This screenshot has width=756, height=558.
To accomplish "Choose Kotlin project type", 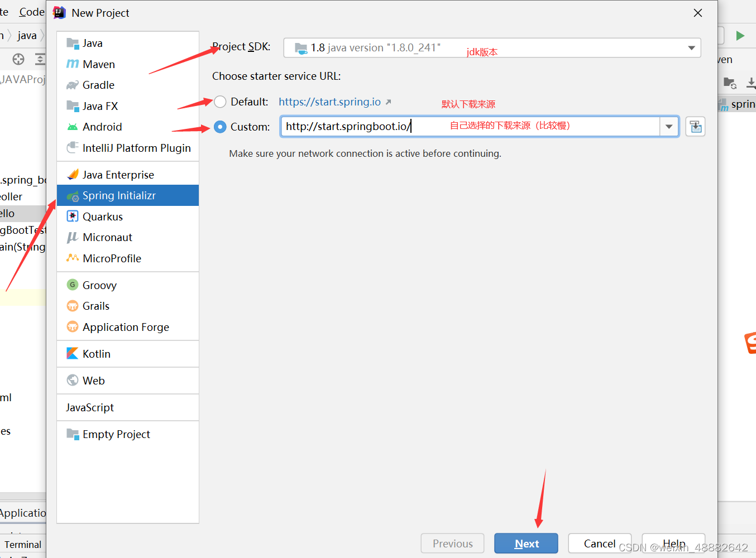I will [128, 354].
